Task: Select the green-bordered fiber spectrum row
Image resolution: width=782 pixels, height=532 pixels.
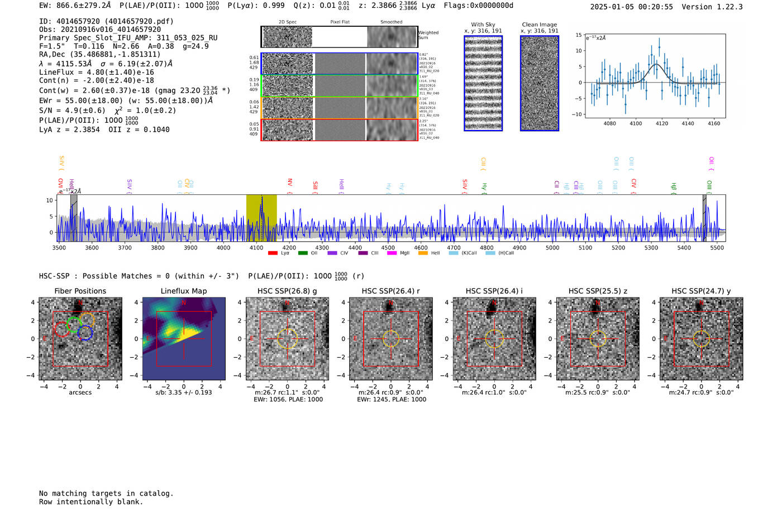Action: [x=340, y=86]
